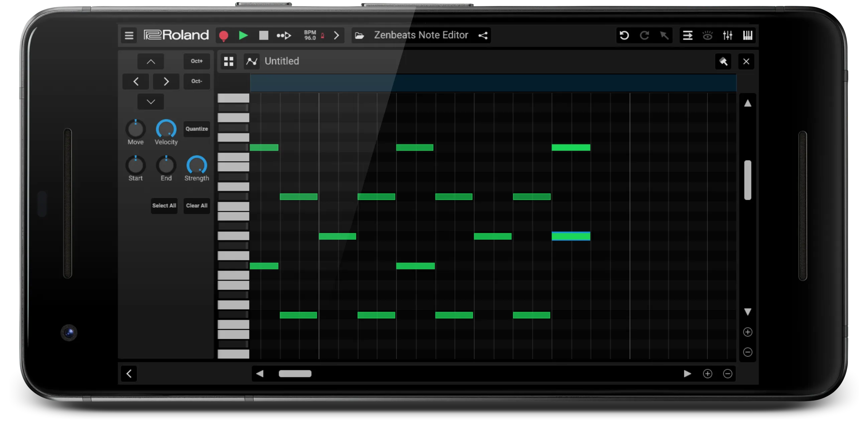Collapse panel with bottom-left back chevron

pos(129,373)
